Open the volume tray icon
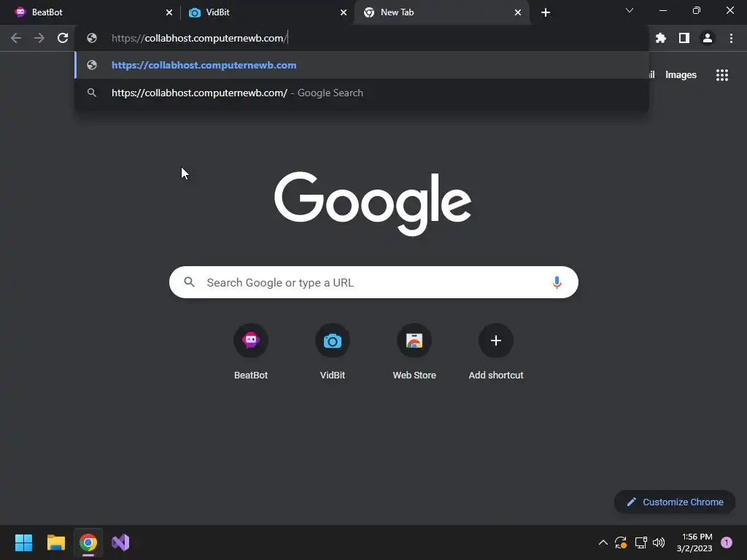Image resolution: width=747 pixels, height=560 pixels. 659,542
